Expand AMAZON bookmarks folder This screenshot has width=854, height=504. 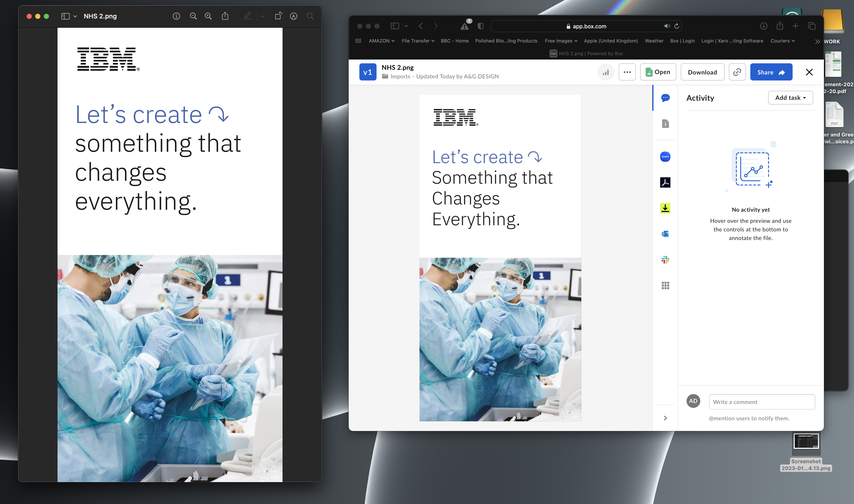382,41
